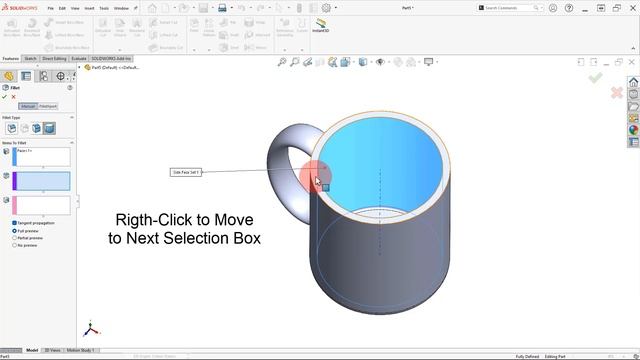The width and height of the screenshot is (640, 360).
Task: Select the Full Round fillet type
Action: [x=49, y=128]
